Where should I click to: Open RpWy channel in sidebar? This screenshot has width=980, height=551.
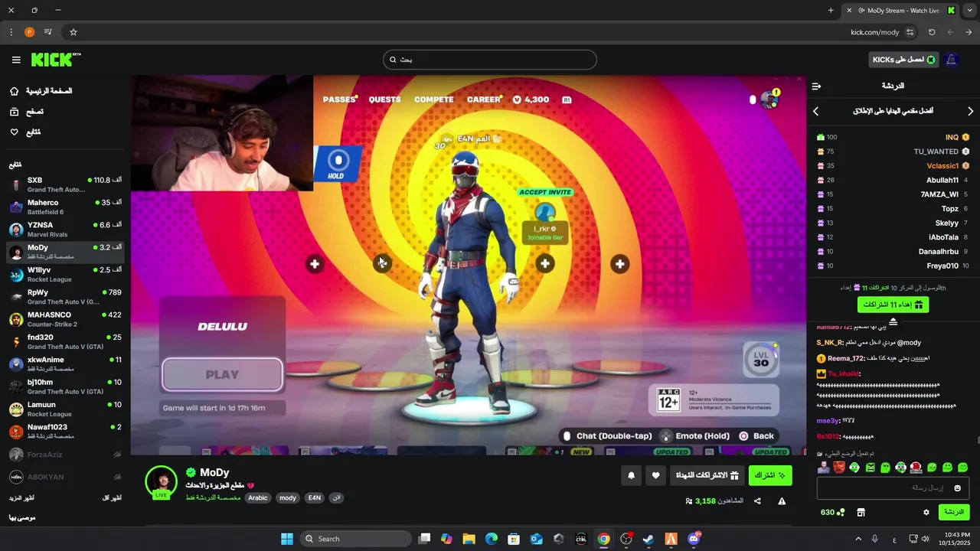65,297
